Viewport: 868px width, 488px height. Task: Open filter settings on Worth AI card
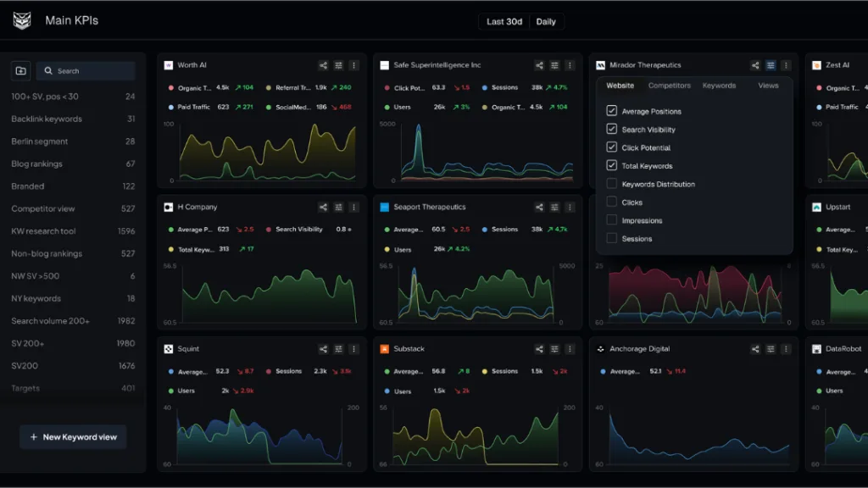click(x=338, y=65)
